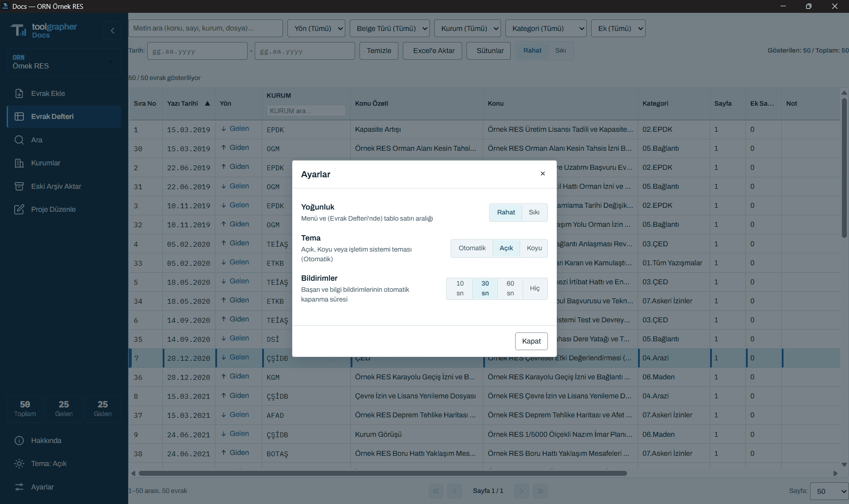Set notifications to 60 sn
The width and height of the screenshot is (849, 504).
510,289
